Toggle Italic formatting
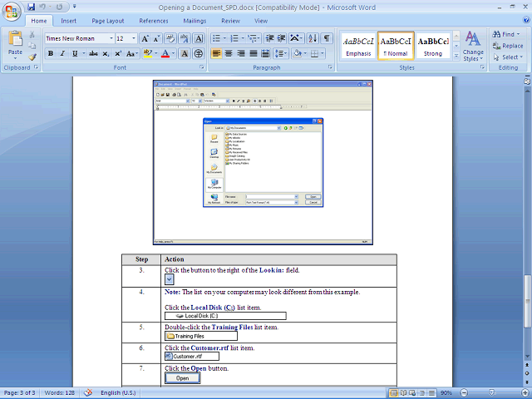Image resolution: width=532 pixels, height=399 pixels. [62, 53]
